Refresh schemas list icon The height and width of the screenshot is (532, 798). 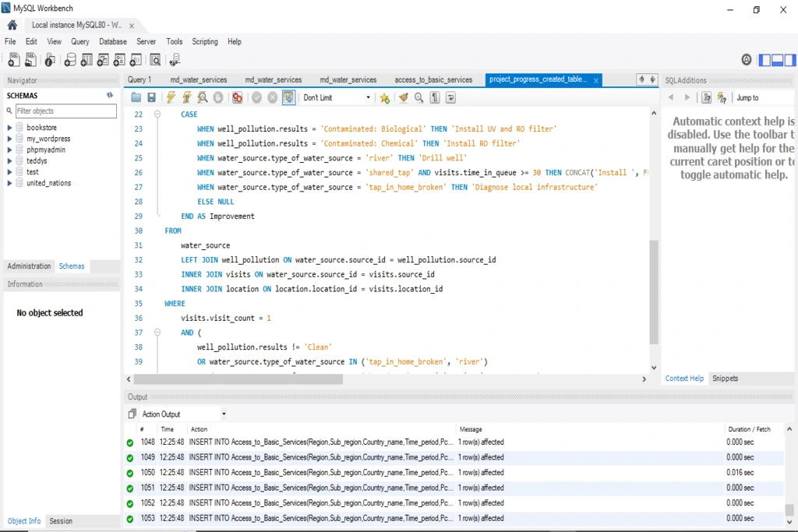pos(110,95)
